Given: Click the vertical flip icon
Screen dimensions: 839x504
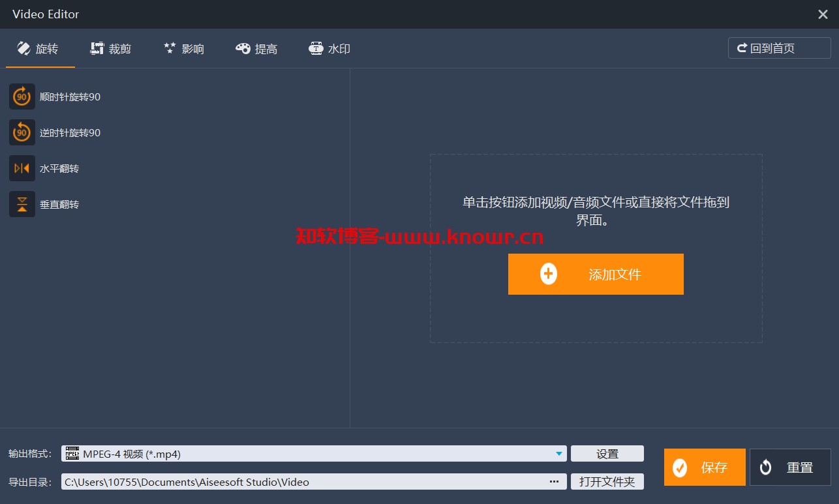Looking at the screenshot, I should coord(22,204).
